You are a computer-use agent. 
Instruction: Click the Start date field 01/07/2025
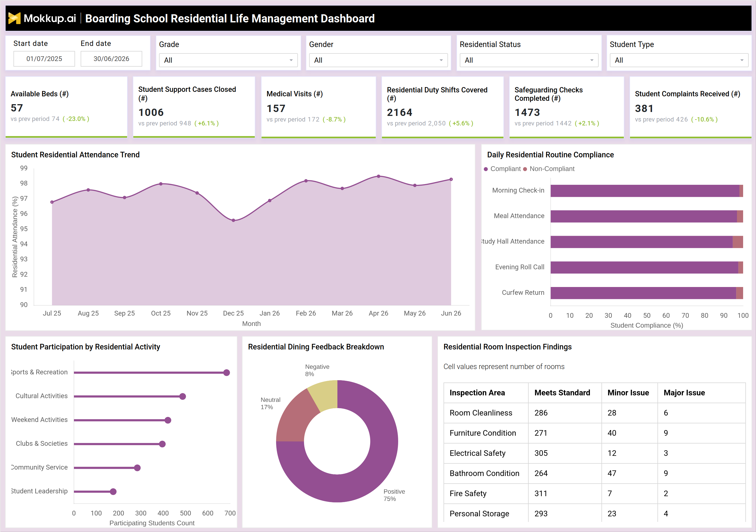tap(44, 59)
